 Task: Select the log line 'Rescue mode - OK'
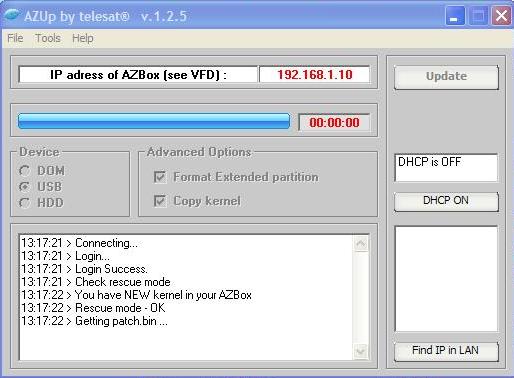tap(93, 308)
